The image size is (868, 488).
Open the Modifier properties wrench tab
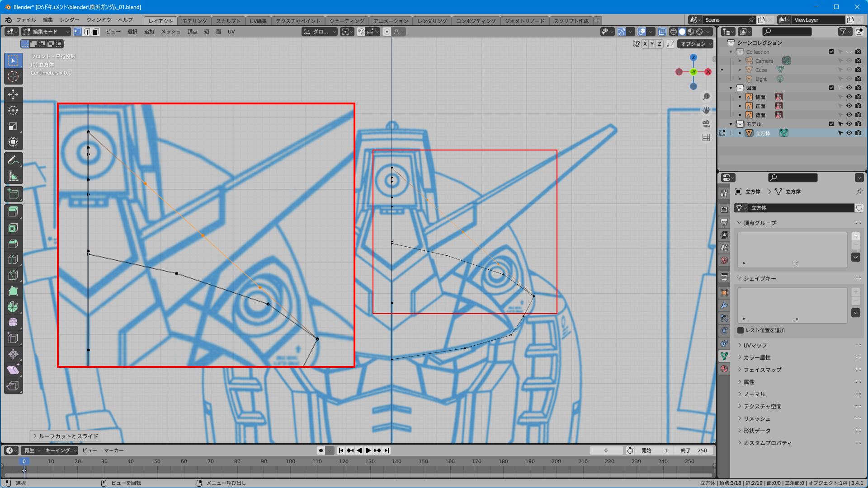click(724, 305)
